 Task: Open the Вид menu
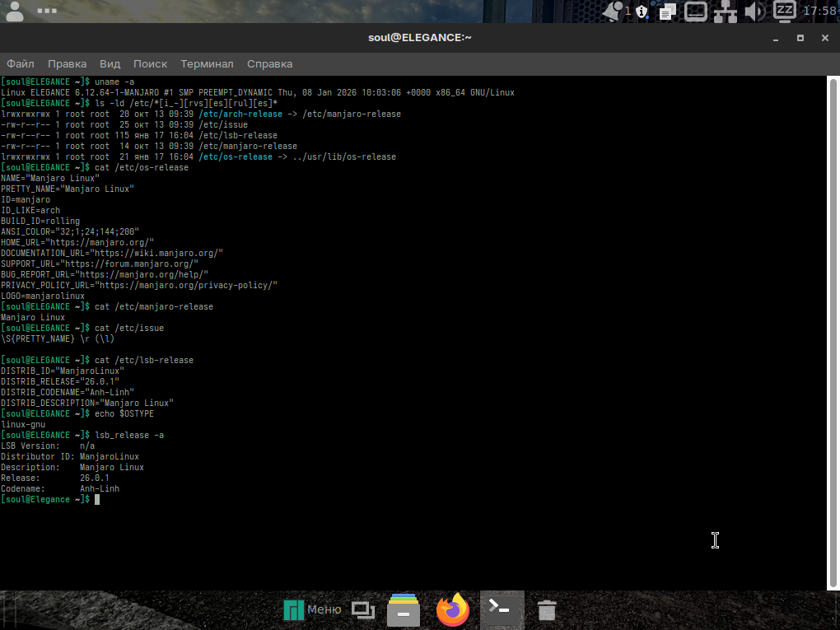[110, 63]
